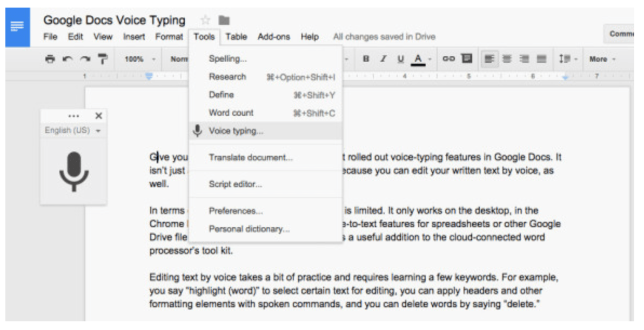Select Center align
The height and width of the screenshot is (330, 644).
pyautogui.click(x=507, y=59)
